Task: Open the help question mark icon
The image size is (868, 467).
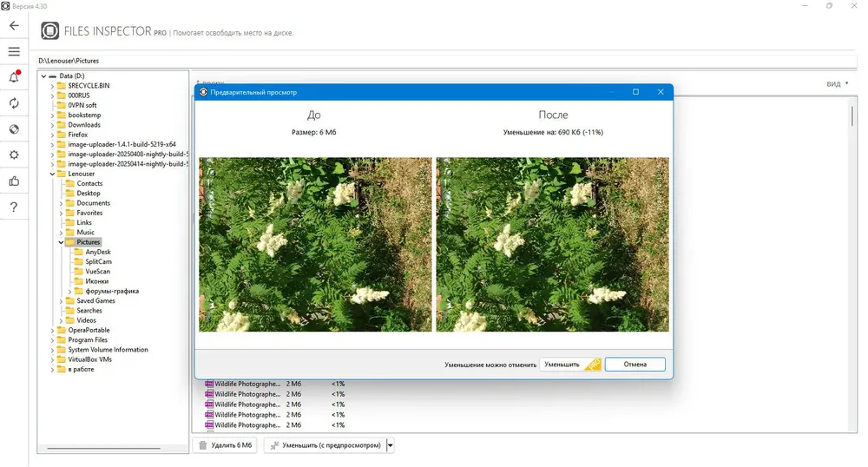Action: click(14, 207)
